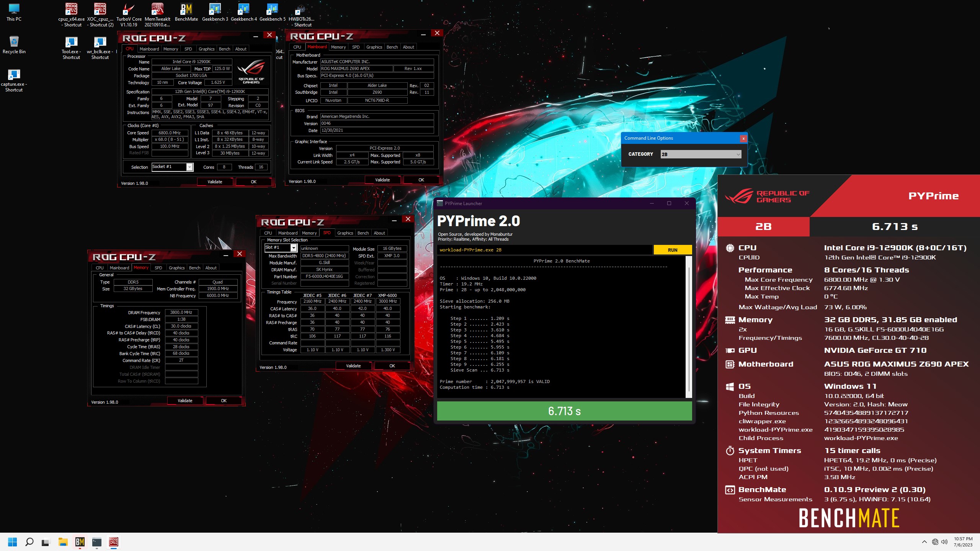Screen dimensions: 980x551
Task: Open Geekbench 3 desktop icon
Action: [x=215, y=12]
